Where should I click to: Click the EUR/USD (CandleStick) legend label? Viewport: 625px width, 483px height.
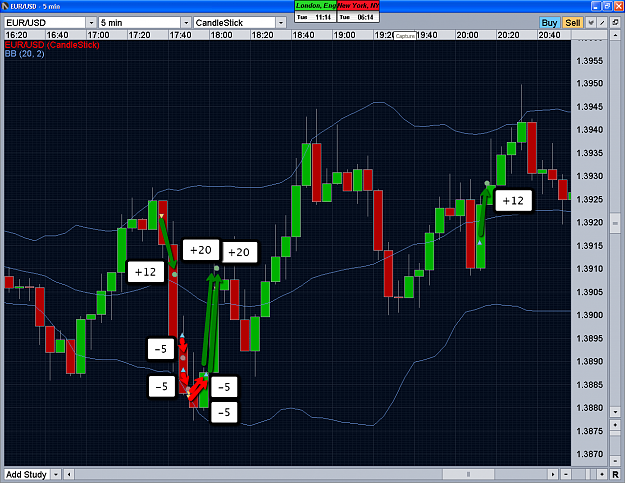tap(52, 45)
